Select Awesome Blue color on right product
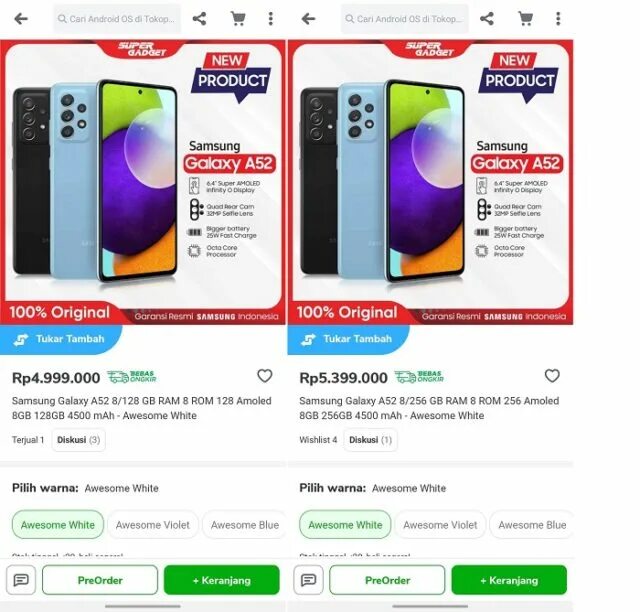 point(531,525)
